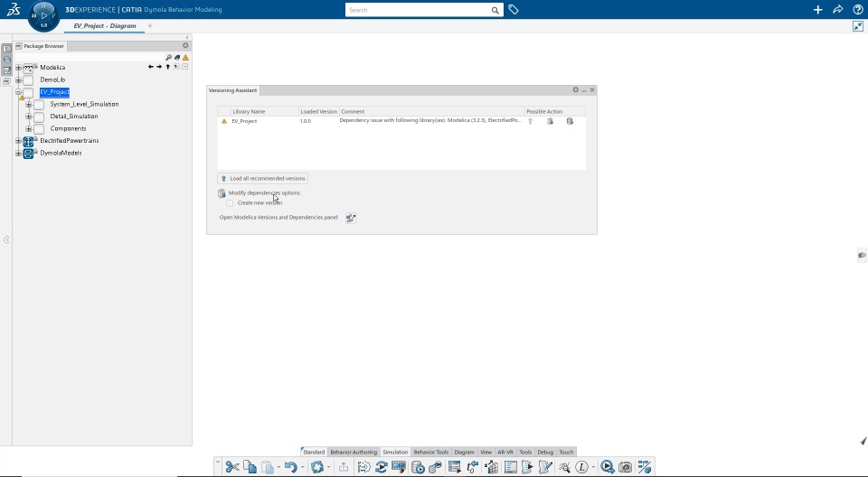Open the 3DEXPERIENCE compass icon
This screenshot has width=868, height=477.
pyautogui.click(x=43, y=15)
